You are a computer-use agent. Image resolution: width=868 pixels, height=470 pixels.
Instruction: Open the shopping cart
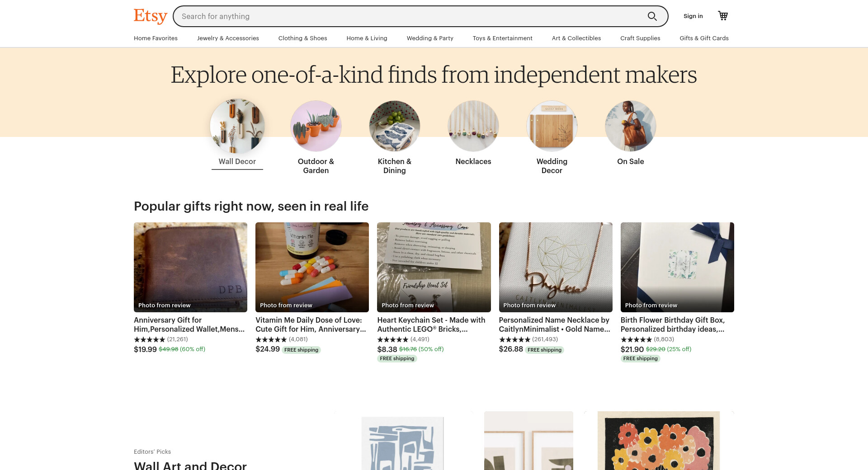click(723, 16)
